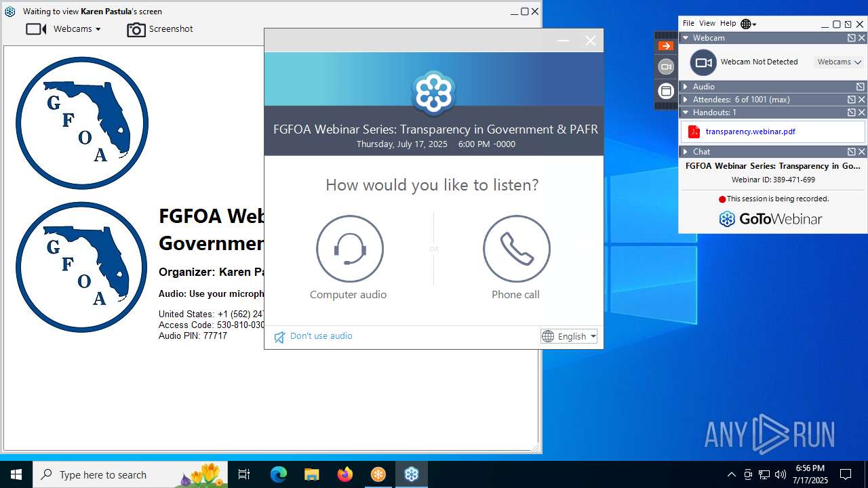This screenshot has width=868, height=488.
Task: Click the top FGFOA Florida logo in viewer
Action: pyautogui.click(x=82, y=123)
